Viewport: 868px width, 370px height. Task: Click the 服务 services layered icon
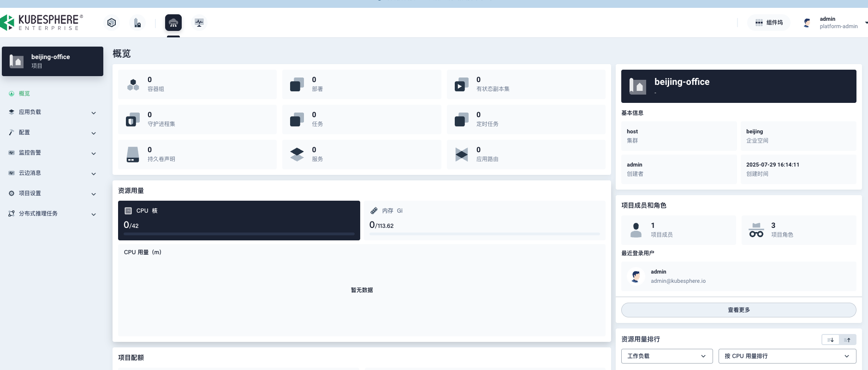[297, 155]
